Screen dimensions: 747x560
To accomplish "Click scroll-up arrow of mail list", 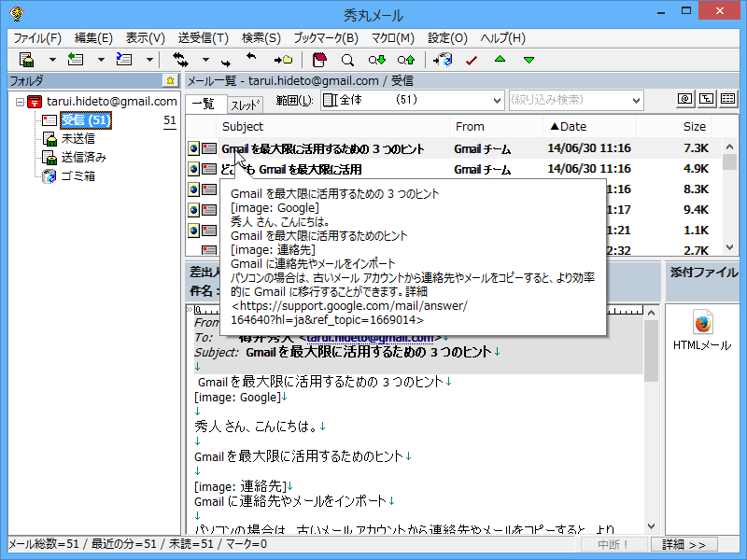I will (x=729, y=147).
